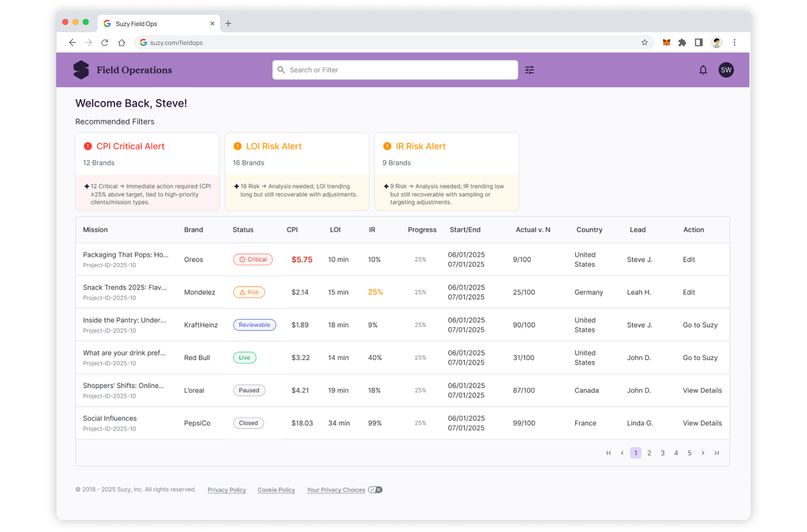Image resolution: width=807 pixels, height=532 pixels.
Task: Click the browser address bar
Action: click(x=394, y=42)
